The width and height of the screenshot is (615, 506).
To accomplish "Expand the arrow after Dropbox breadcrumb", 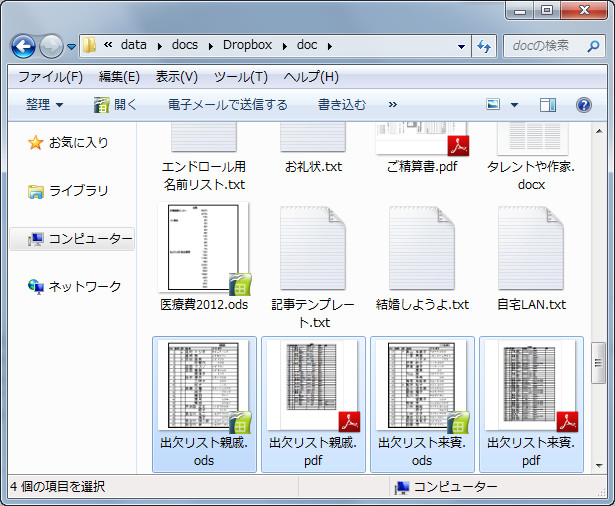I will click(x=285, y=46).
